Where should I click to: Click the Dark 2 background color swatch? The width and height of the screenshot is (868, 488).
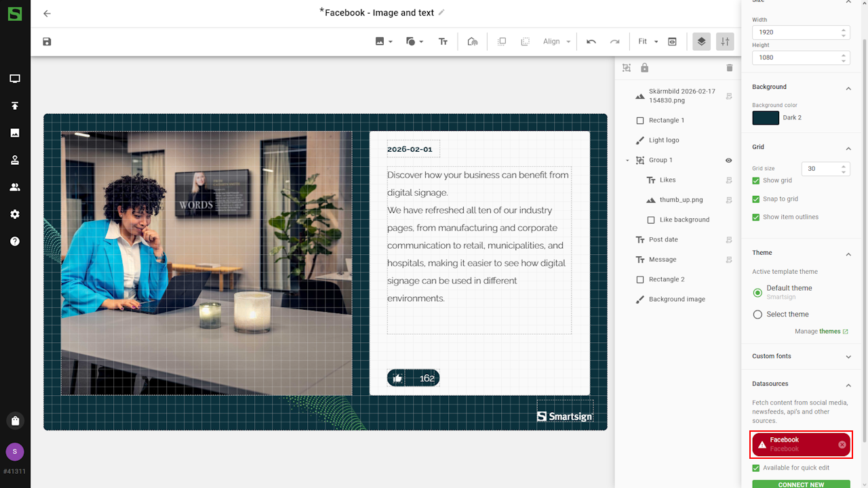click(766, 118)
